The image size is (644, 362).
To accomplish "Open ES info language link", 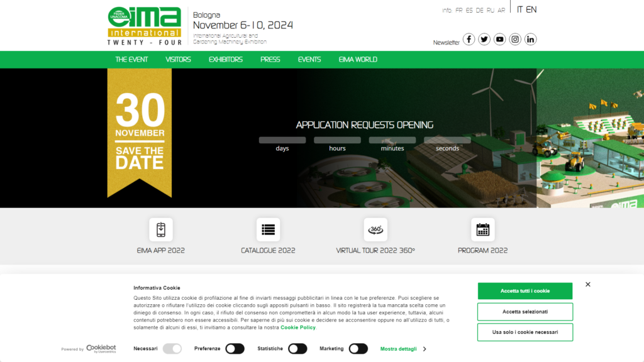I will [x=469, y=10].
